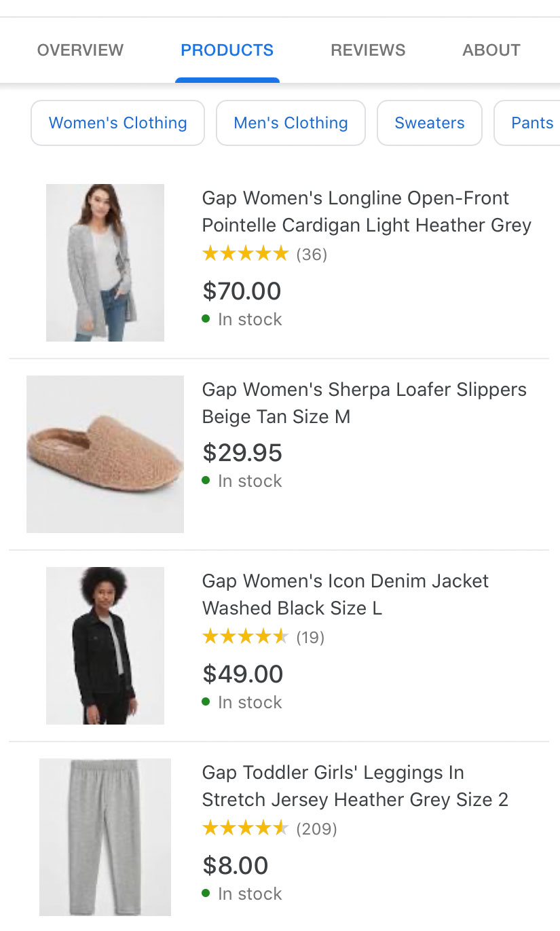Open Toddler Girls' Leggings product title

pos(355,786)
